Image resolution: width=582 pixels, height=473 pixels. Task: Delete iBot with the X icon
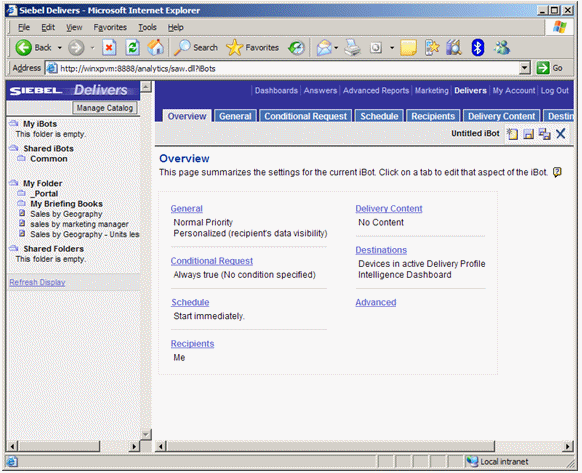pos(560,134)
